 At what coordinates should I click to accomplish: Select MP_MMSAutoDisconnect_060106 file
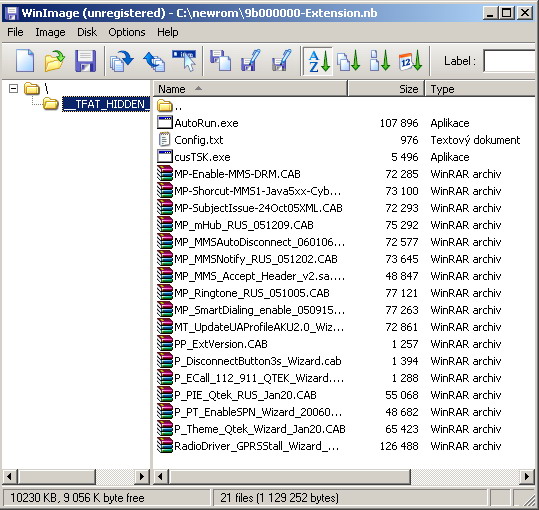259,242
